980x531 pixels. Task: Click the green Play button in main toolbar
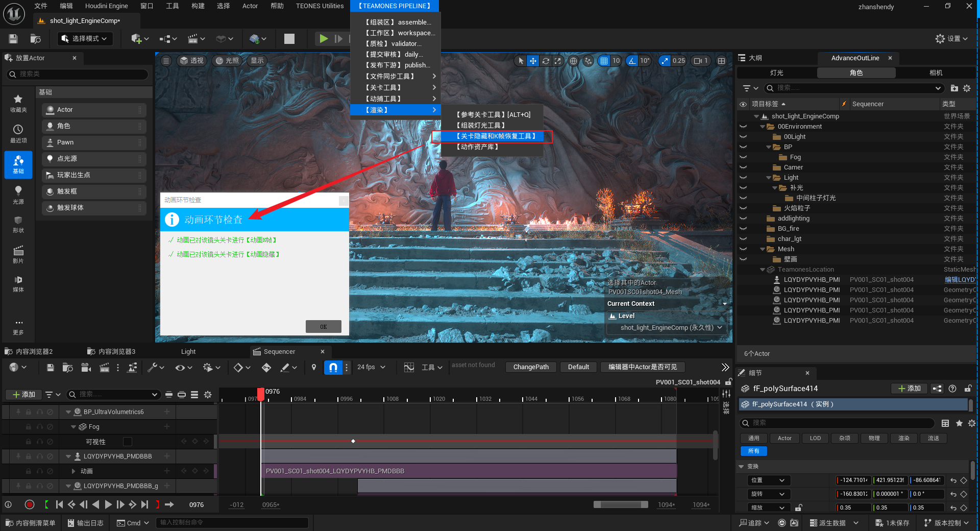[x=323, y=39]
